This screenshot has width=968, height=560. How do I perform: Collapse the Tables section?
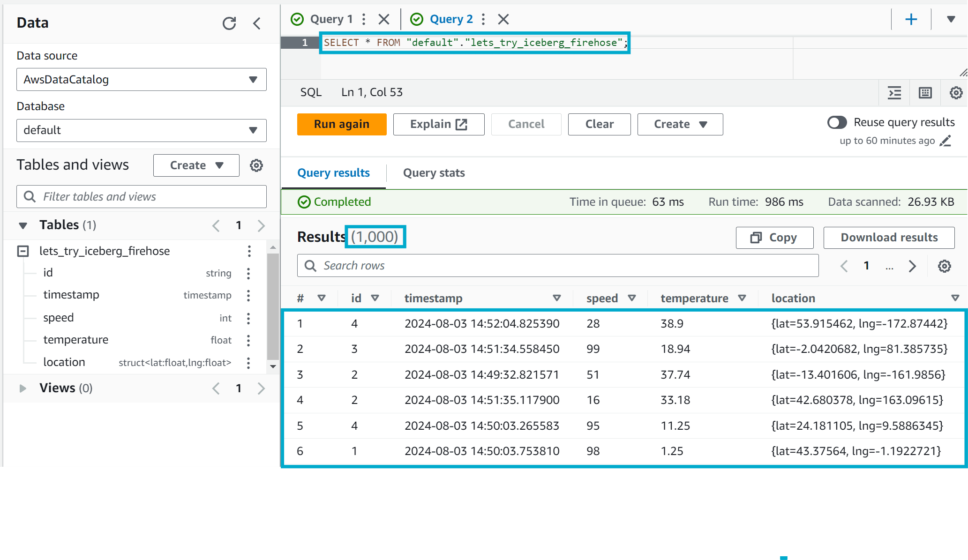coord(23,225)
